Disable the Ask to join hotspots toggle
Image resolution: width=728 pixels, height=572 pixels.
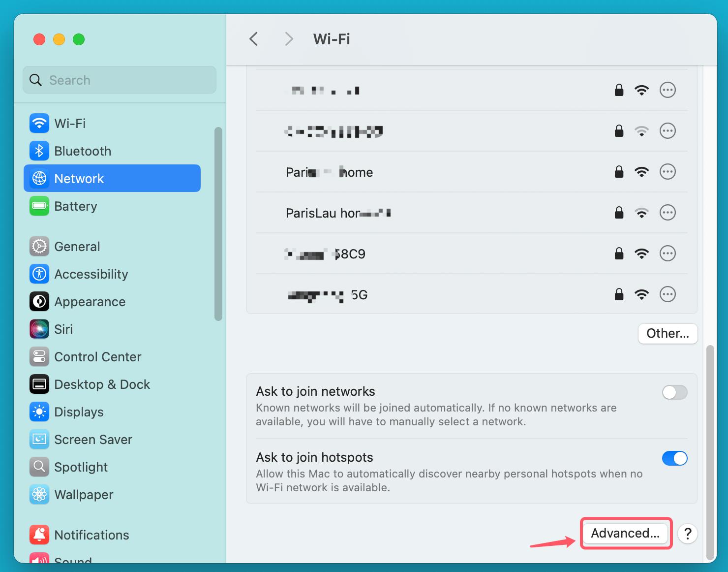pyautogui.click(x=674, y=458)
